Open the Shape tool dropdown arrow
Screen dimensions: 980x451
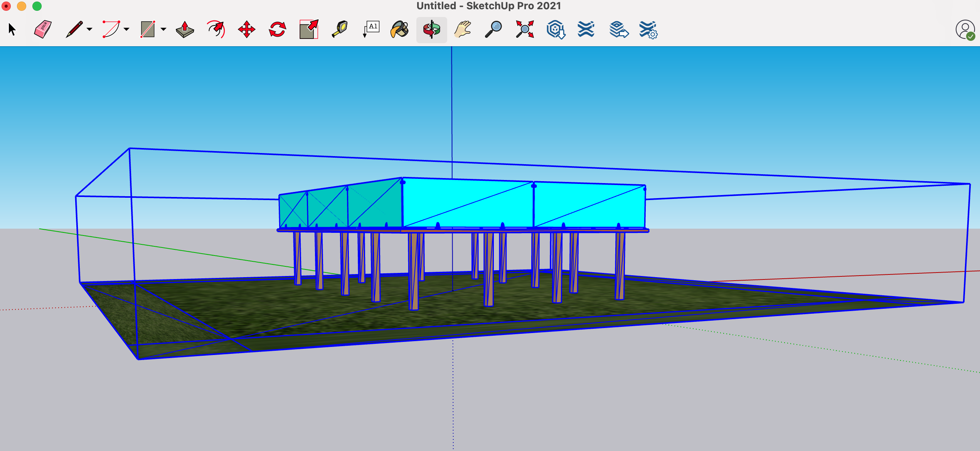pos(163,29)
